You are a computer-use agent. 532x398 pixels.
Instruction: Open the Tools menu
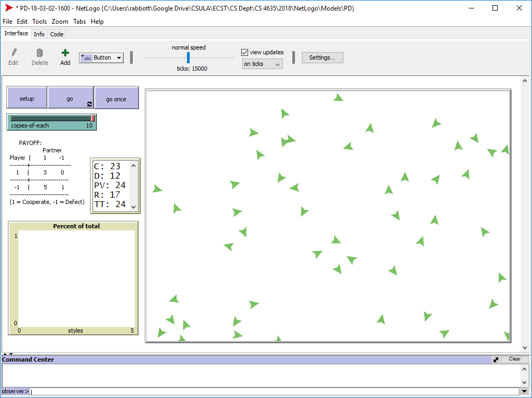(x=40, y=22)
